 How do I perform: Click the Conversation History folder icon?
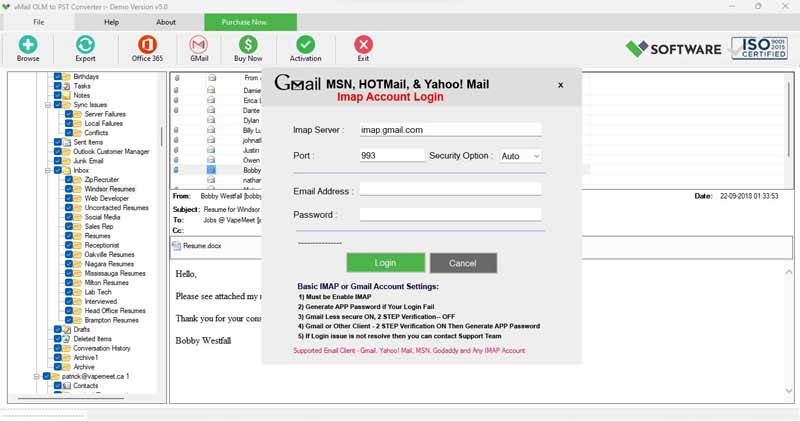tap(66, 349)
